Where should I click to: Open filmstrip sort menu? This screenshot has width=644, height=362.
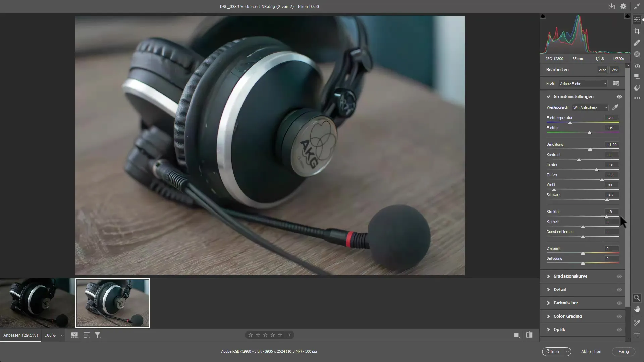(x=87, y=335)
